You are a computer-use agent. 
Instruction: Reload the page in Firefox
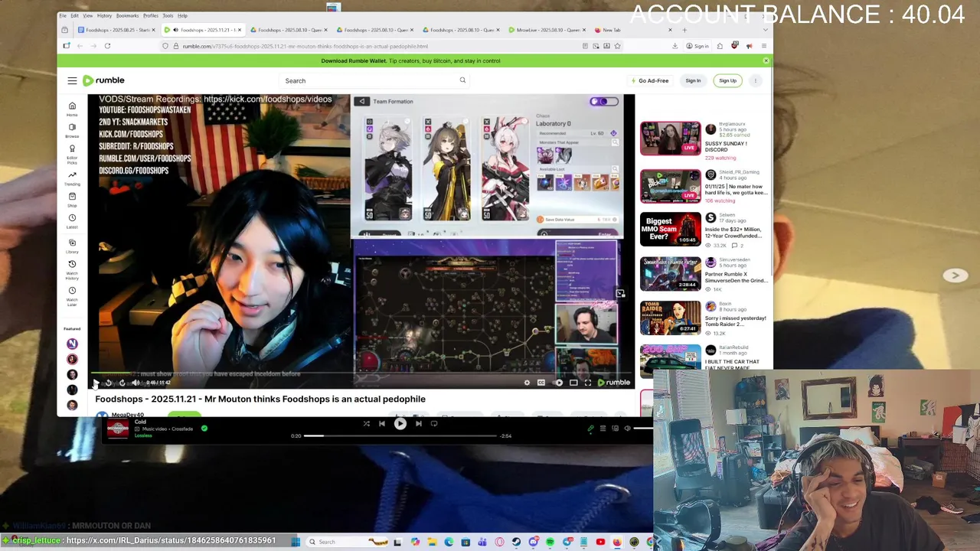107,46
